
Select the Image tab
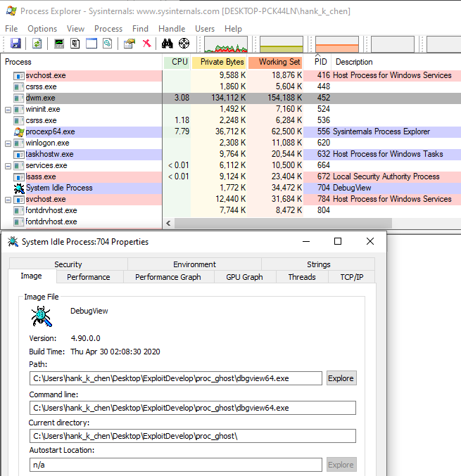pyautogui.click(x=31, y=276)
